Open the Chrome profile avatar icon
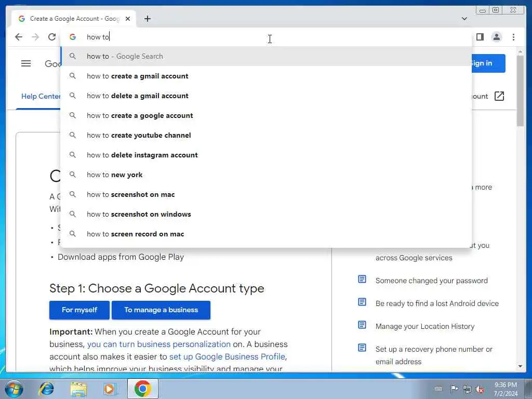The height and width of the screenshot is (399, 532). click(496, 37)
